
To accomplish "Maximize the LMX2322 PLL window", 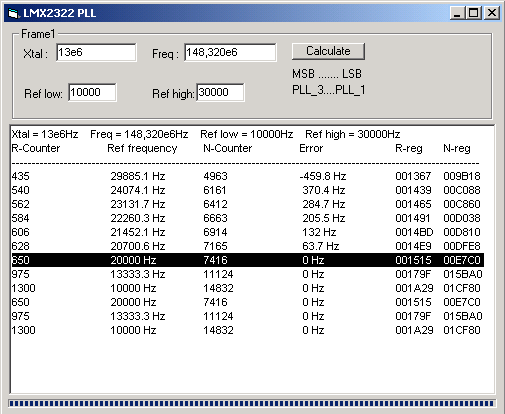I will pyautogui.click(x=473, y=13).
